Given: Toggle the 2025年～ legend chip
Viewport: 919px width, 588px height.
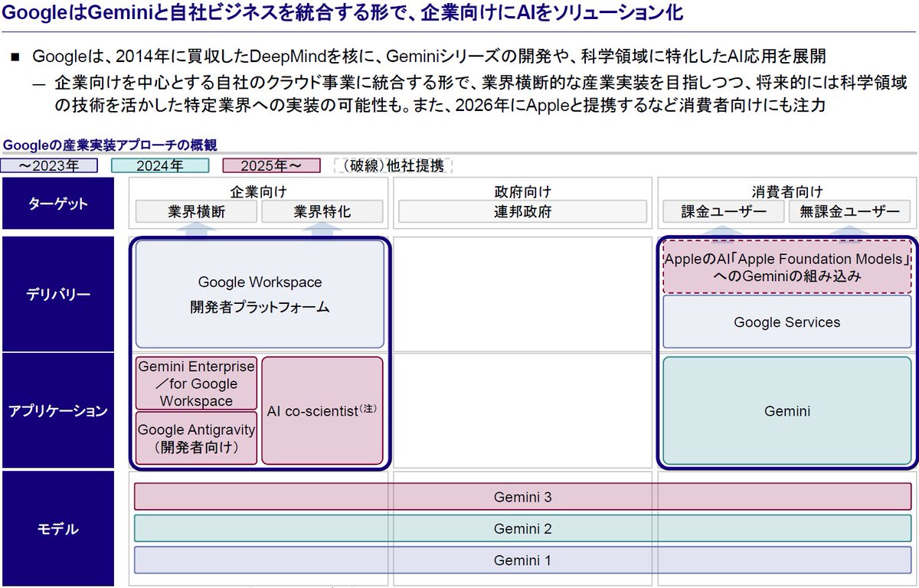Looking at the screenshot, I should (272, 165).
